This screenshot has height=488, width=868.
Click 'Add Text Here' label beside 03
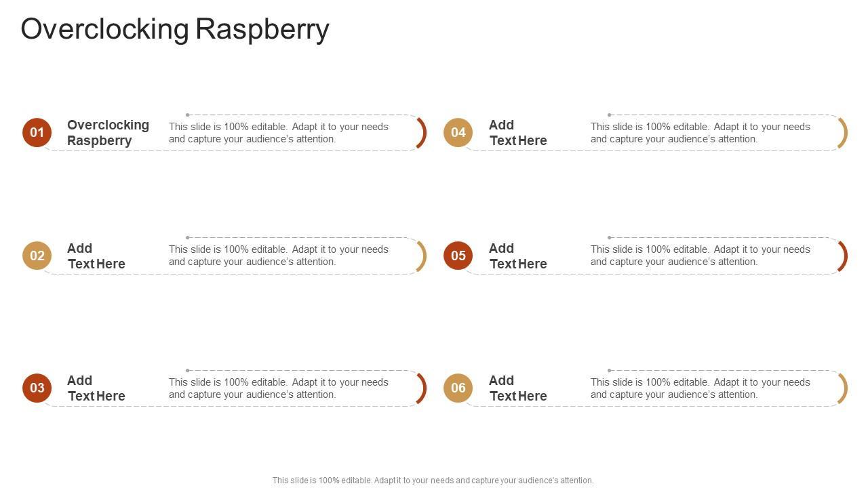96,388
